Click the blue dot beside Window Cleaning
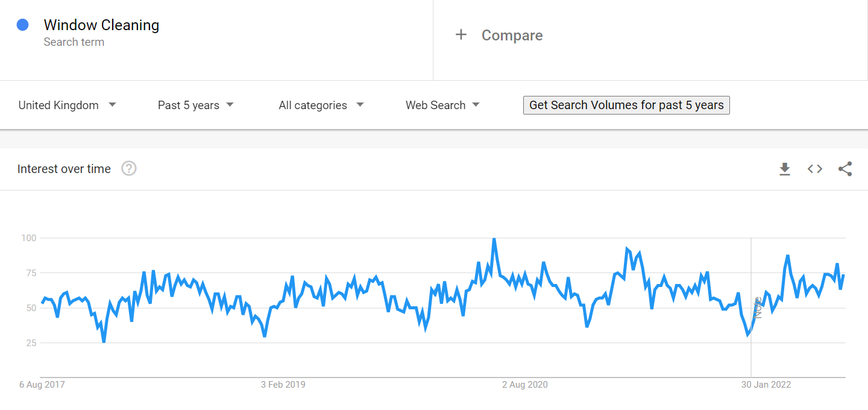The height and width of the screenshot is (410, 868). pyautogui.click(x=23, y=25)
